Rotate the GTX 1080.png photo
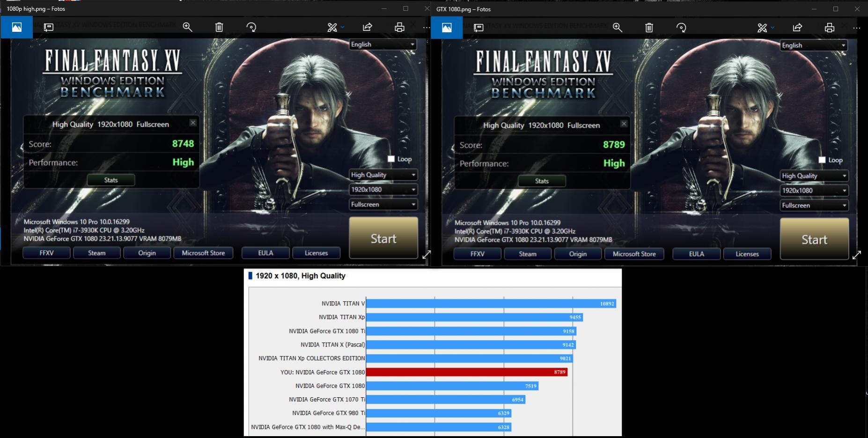 (681, 28)
